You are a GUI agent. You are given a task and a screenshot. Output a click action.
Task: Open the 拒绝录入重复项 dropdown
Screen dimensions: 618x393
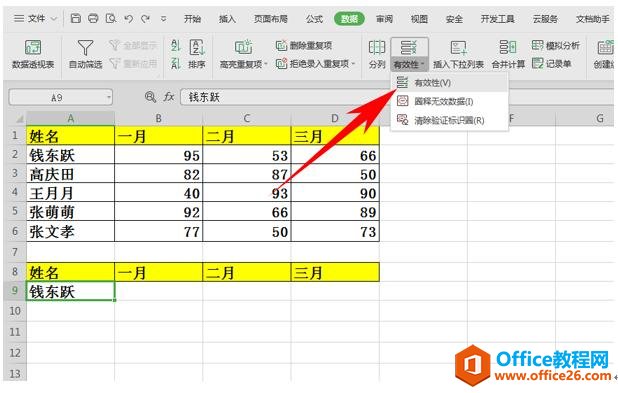[315, 63]
